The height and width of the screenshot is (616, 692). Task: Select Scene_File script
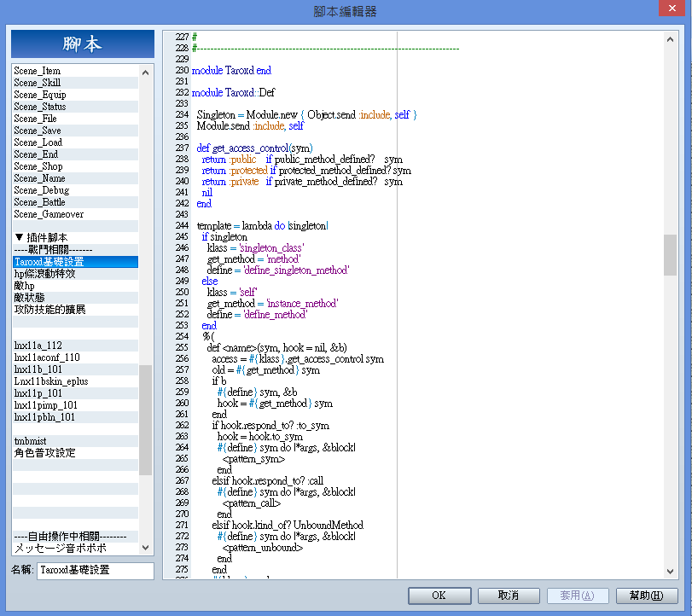tap(75, 119)
